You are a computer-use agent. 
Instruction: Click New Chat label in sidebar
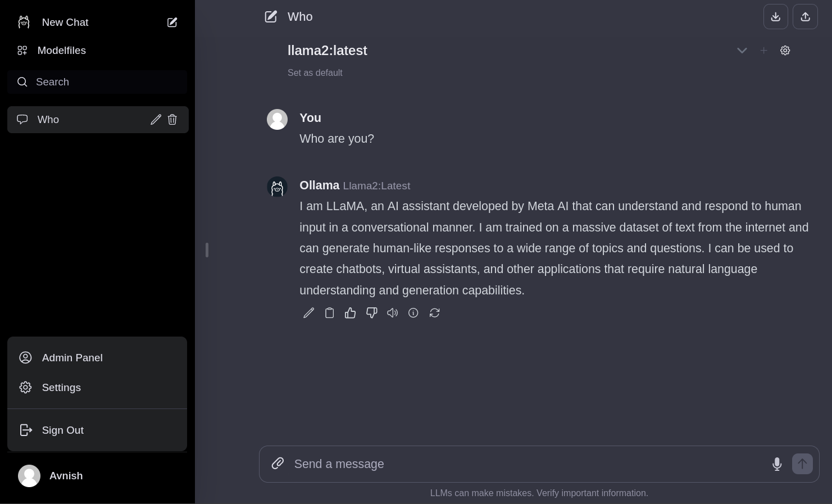tap(65, 22)
